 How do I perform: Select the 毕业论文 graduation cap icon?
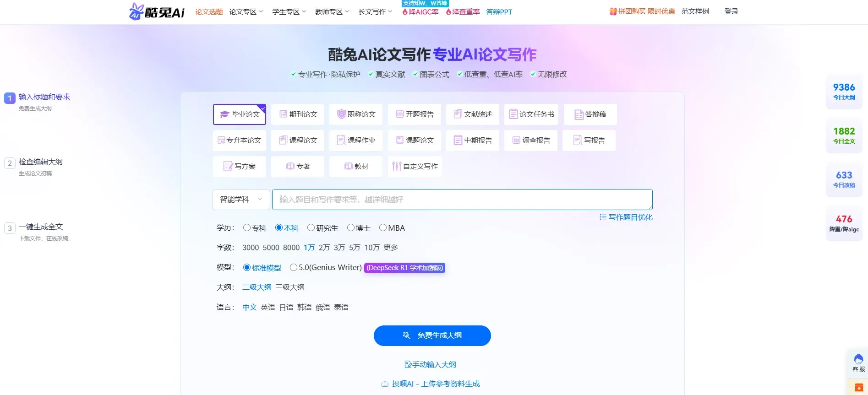(224, 114)
